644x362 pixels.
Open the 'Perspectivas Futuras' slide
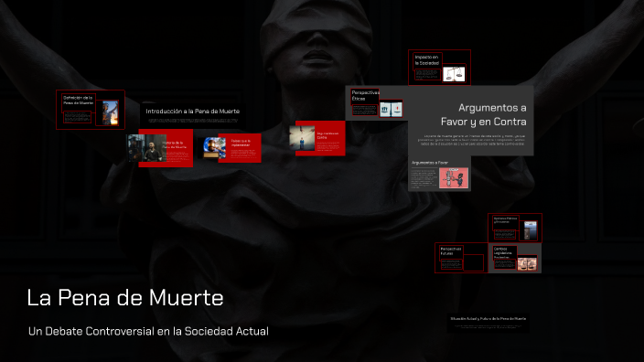pyautogui.click(x=461, y=258)
